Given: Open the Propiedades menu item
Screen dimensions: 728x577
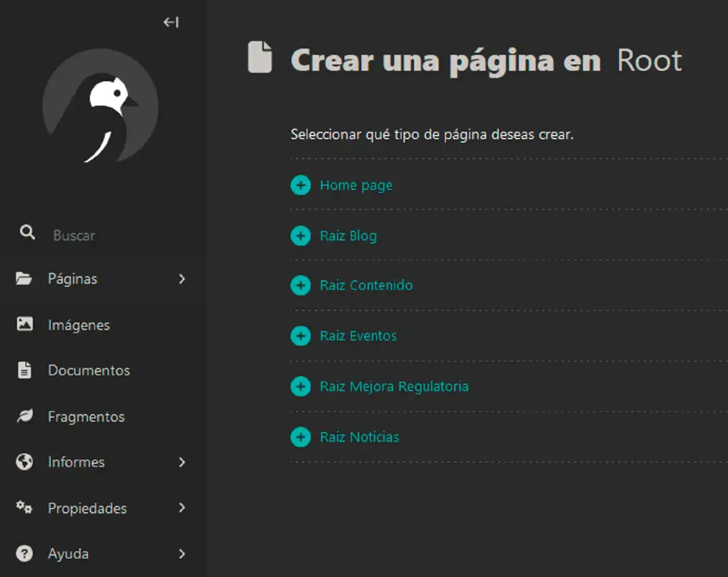Looking at the screenshot, I should click(87, 508).
